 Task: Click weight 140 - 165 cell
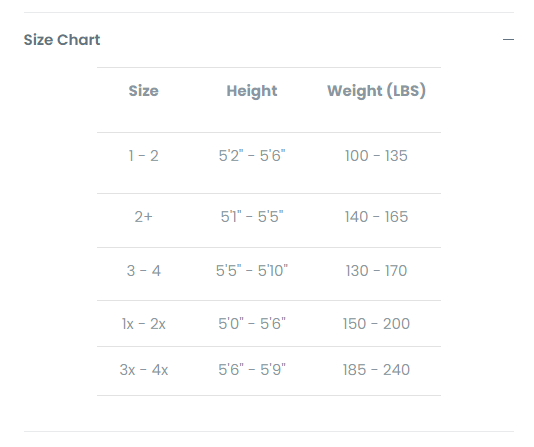click(x=376, y=217)
